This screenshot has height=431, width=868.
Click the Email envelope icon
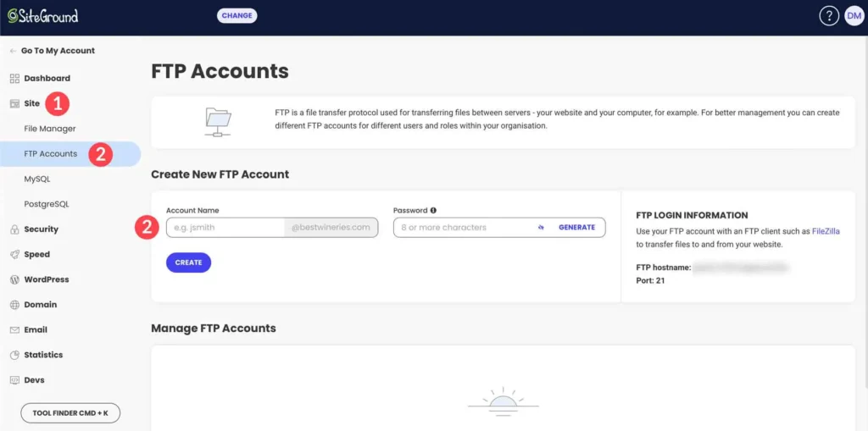coord(15,329)
